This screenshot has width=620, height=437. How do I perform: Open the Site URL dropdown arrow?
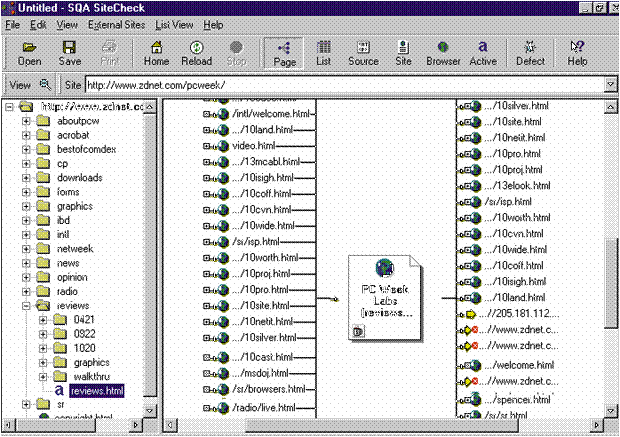(x=606, y=85)
